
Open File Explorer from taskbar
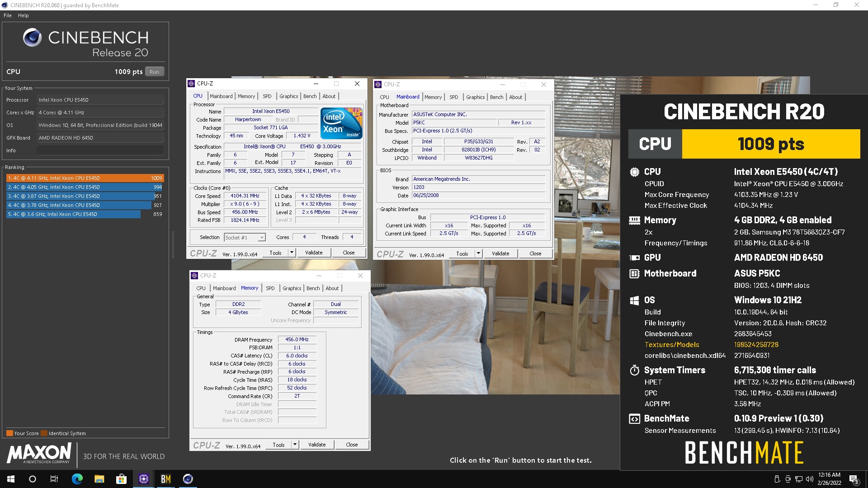(x=99, y=479)
